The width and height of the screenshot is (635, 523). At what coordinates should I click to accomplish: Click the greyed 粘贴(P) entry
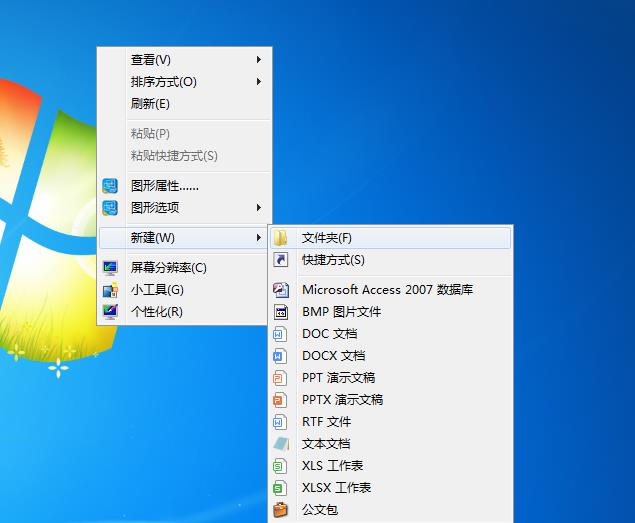185,133
